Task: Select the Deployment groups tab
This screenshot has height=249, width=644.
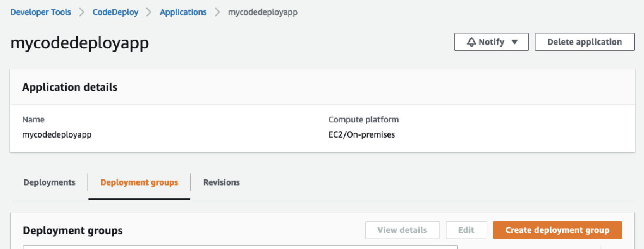Action: coord(139,183)
